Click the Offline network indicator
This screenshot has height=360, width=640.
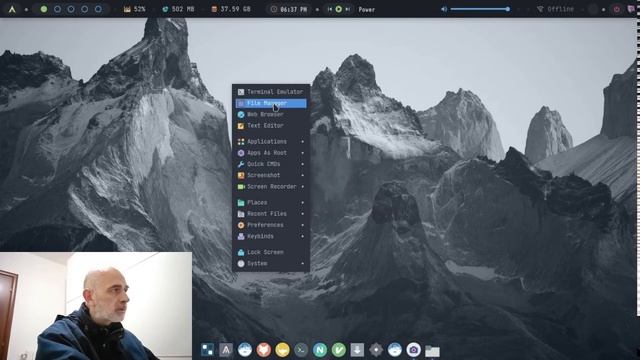coord(555,9)
